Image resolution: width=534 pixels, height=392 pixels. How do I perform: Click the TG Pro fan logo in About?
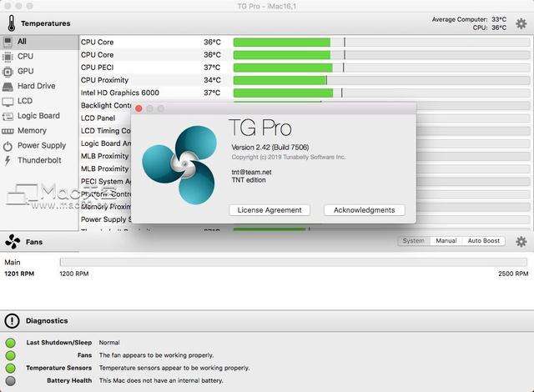179,165
